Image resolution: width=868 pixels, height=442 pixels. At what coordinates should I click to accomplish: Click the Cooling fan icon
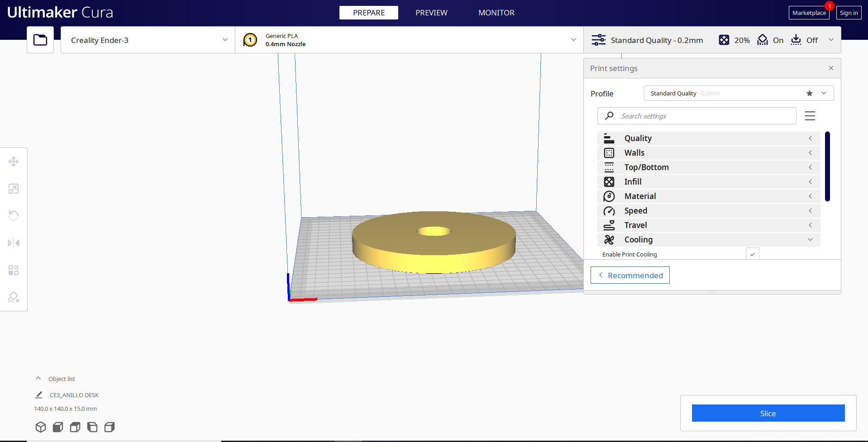609,240
